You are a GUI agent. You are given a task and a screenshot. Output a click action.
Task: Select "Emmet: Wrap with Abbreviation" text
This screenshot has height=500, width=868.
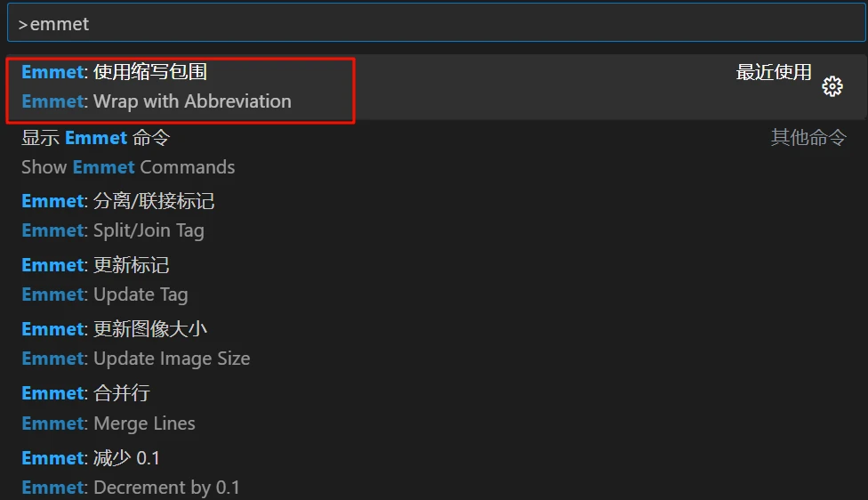157,101
